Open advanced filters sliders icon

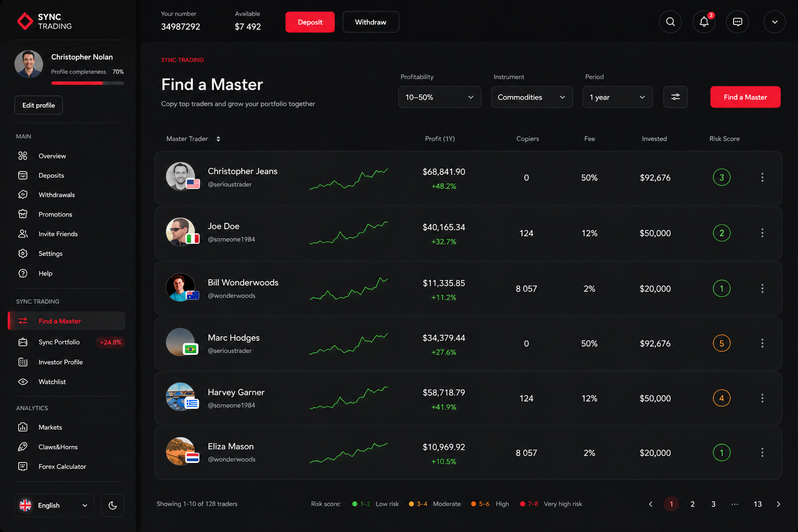coord(675,97)
